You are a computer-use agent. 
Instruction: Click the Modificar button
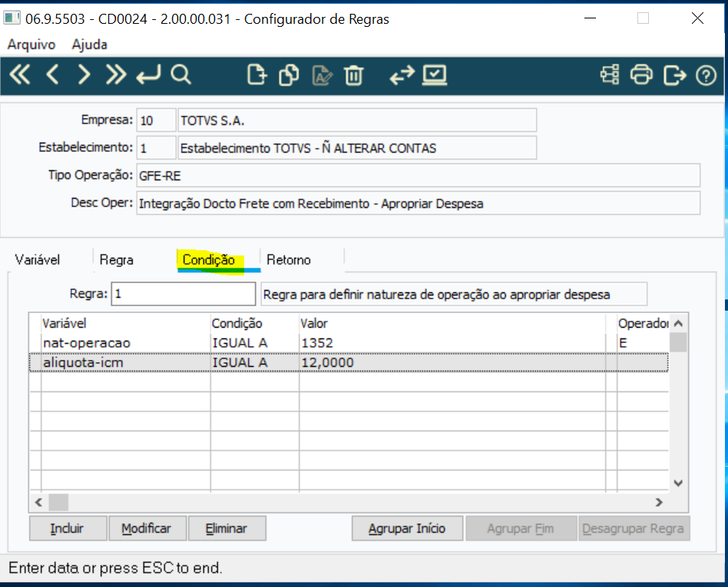tap(147, 528)
